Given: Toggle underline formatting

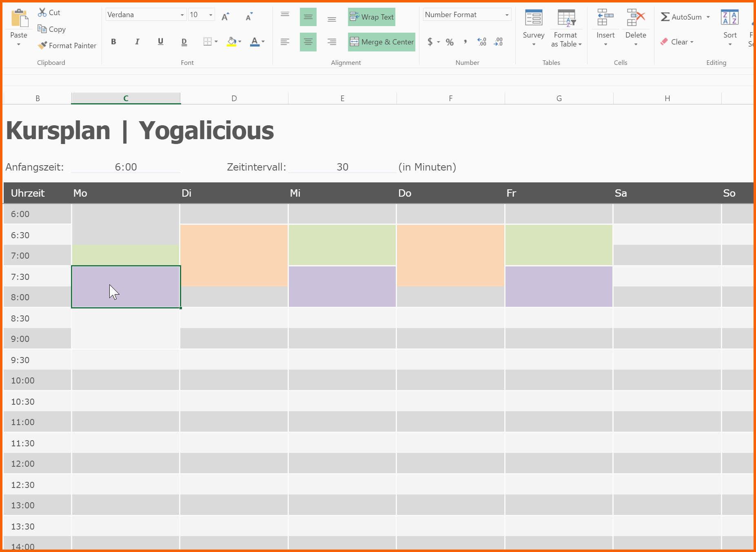Looking at the screenshot, I should coord(161,42).
